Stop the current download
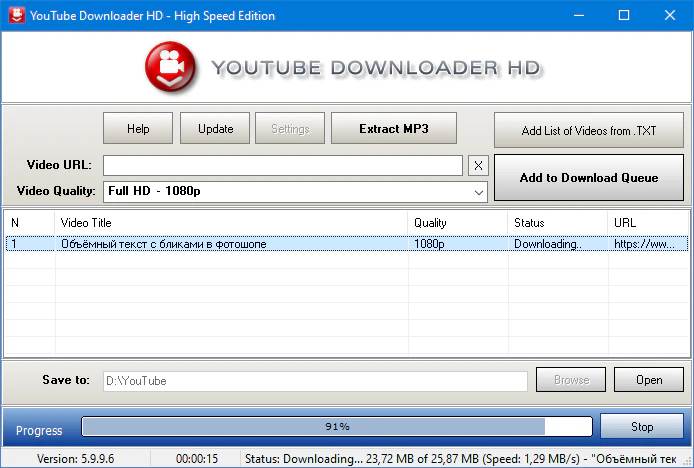The height and width of the screenshot is (468, 694). [x=642, y=427]
